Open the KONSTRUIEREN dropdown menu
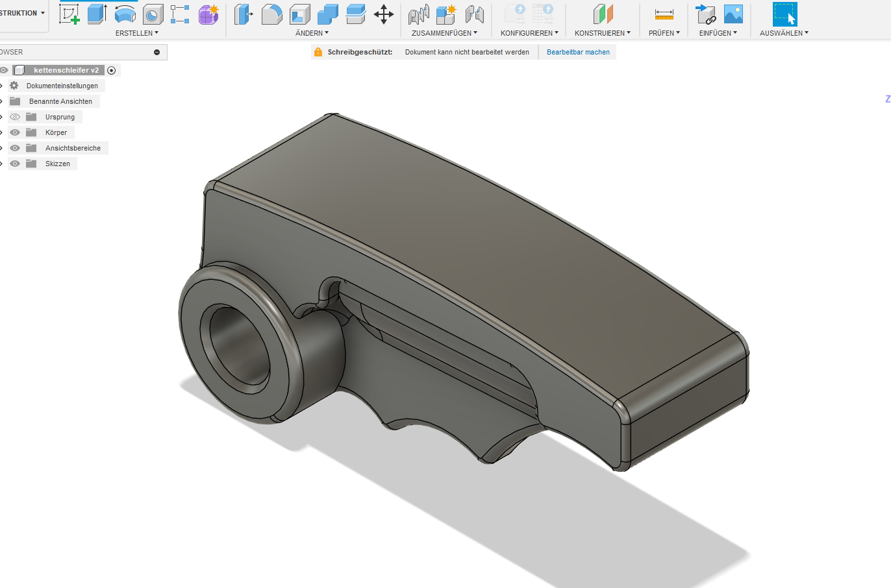This screenshot has width=891, height=588. [x=603, y=33]
